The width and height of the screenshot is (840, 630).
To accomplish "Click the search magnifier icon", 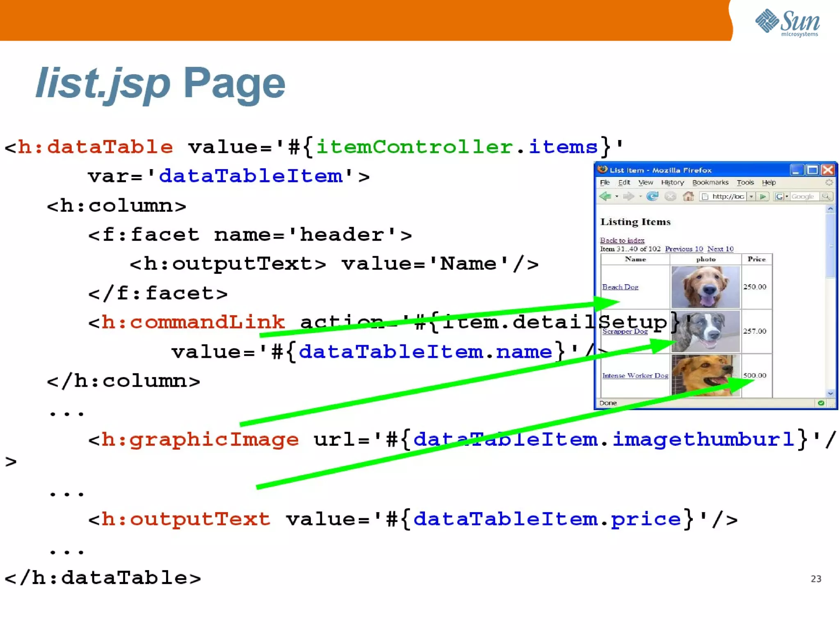I will (x=826, y=197).
